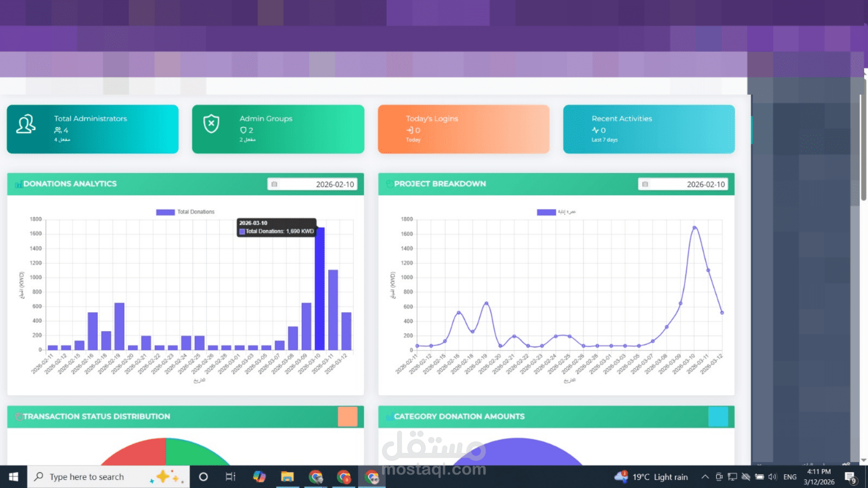Toggle the Project Breakdown chart legend item
Screen dimensions: 868x488
coord(556,212)
